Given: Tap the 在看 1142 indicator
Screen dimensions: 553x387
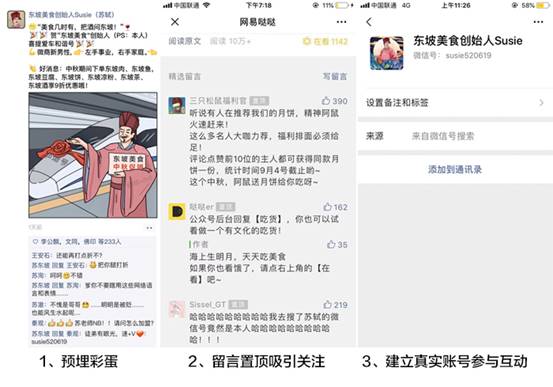Looking at the screenshot, I should 325,42.
